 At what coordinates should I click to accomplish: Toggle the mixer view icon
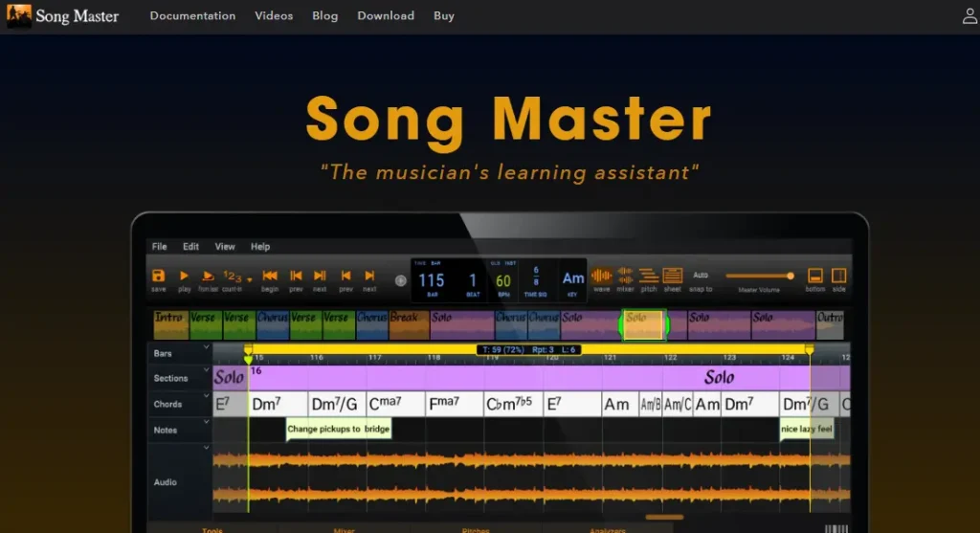tap(625, 276)
